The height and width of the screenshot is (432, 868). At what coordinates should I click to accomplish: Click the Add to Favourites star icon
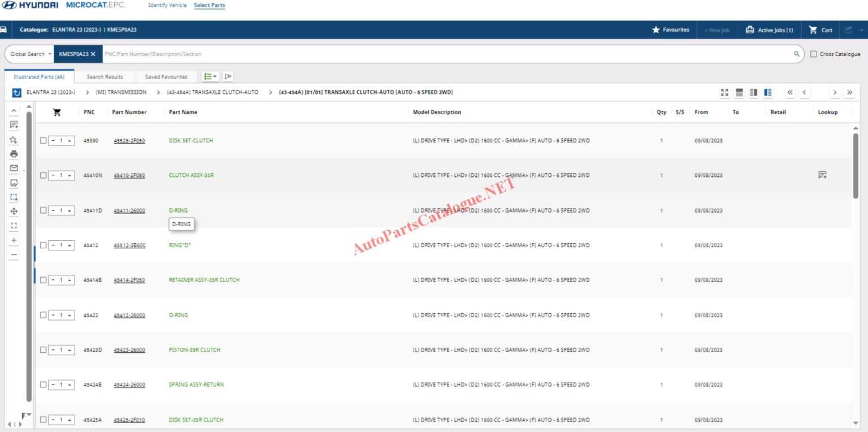(x=14, y=140)
